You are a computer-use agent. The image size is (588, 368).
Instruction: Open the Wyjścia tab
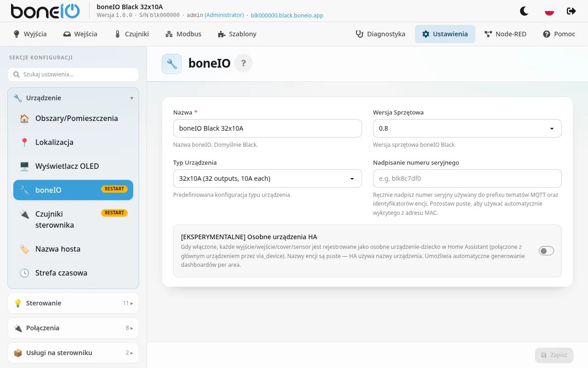30,34
